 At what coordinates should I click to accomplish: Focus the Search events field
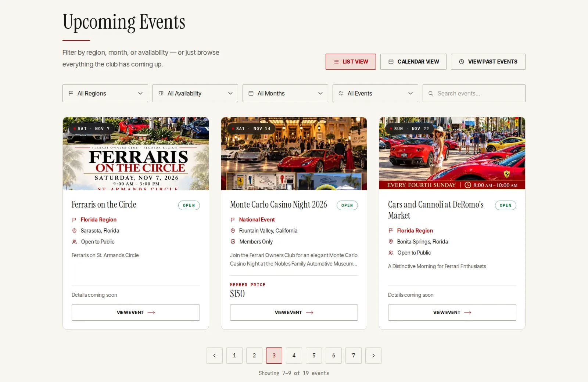[474, 93]
